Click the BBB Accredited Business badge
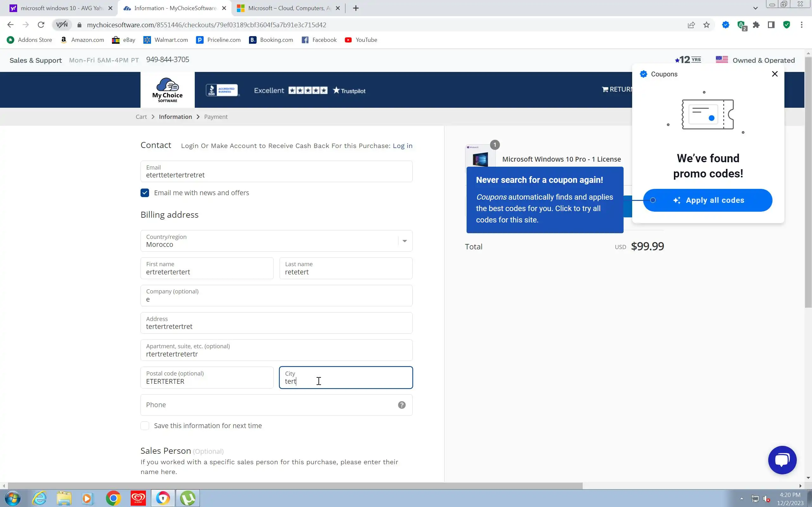 click(222, 90)
